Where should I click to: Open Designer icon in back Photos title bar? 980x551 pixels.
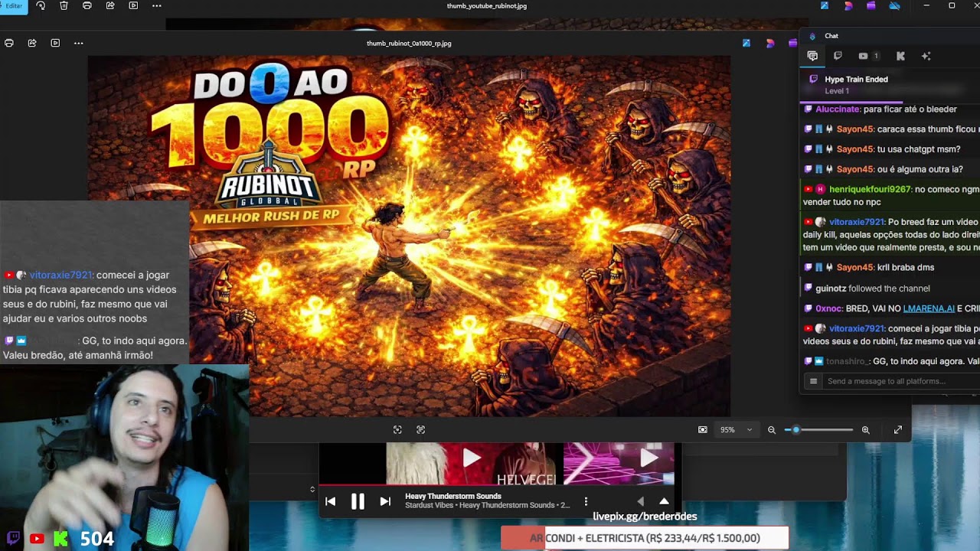pyautogui.click(x=848, y=6)
